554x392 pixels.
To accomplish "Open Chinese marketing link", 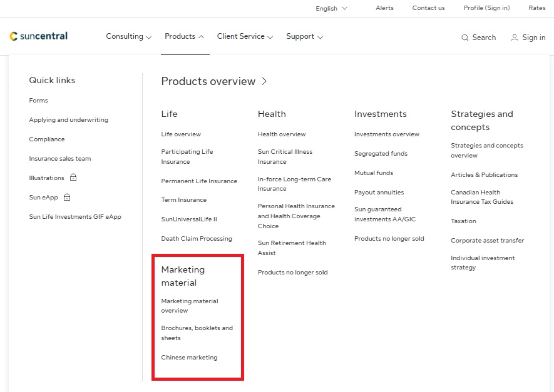I will coord(189,358).
